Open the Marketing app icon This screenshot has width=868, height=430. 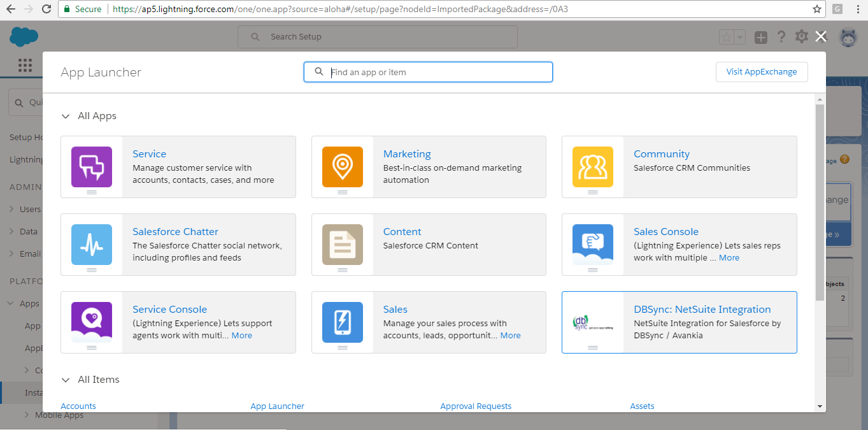point(342,167)
